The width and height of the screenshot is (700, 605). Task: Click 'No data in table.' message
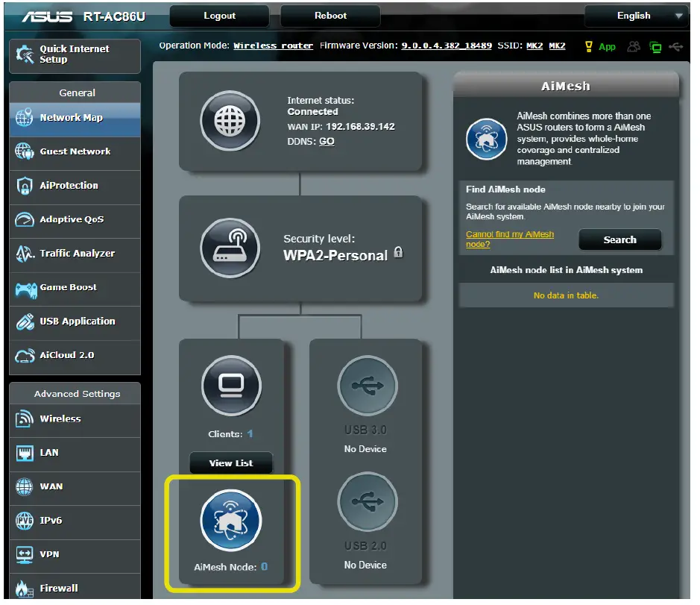coord(566,295)
